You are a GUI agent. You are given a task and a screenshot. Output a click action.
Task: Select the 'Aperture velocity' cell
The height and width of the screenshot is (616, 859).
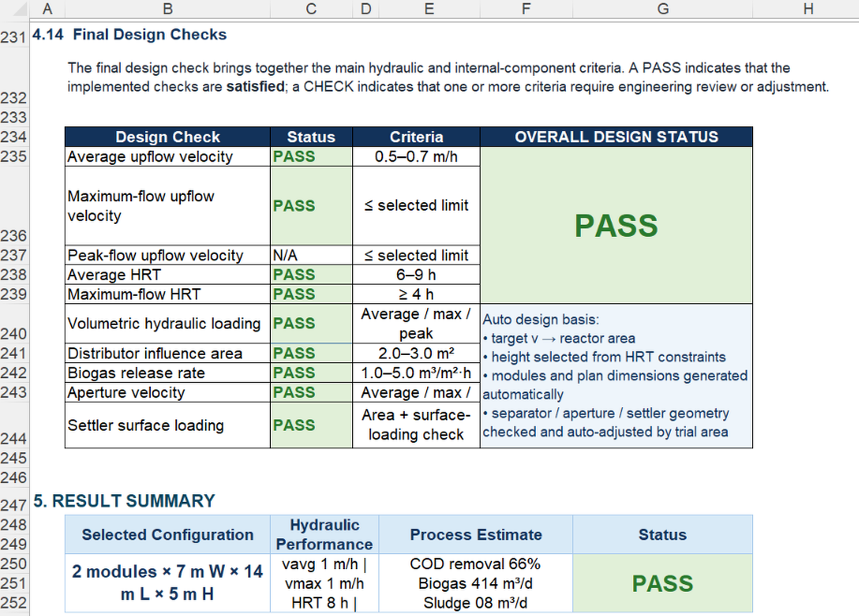point(168,393)
